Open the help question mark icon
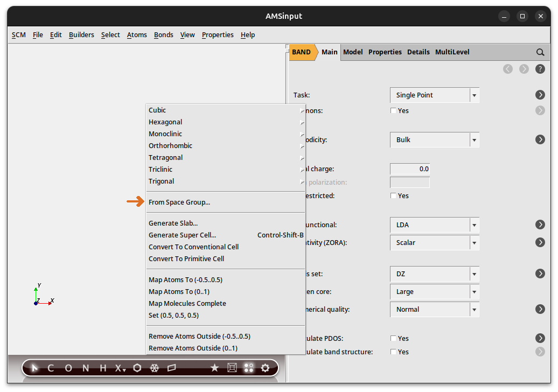 click(540, 69)
